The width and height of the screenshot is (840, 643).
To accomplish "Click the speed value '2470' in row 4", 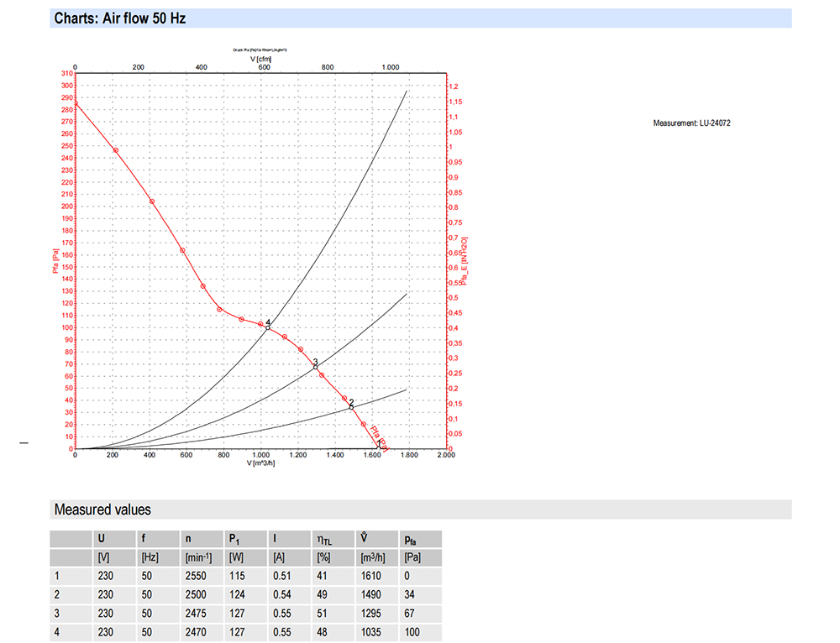I will [196, 632].
